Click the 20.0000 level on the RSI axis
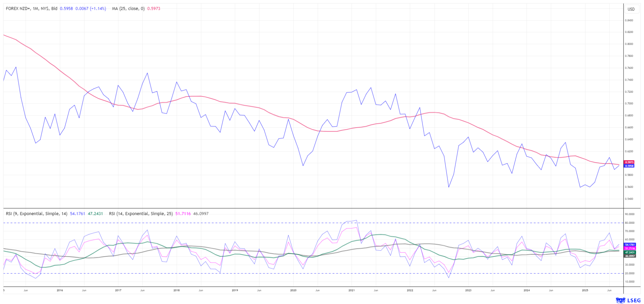Viewport: 644px width, 304px height. [630, 273]
